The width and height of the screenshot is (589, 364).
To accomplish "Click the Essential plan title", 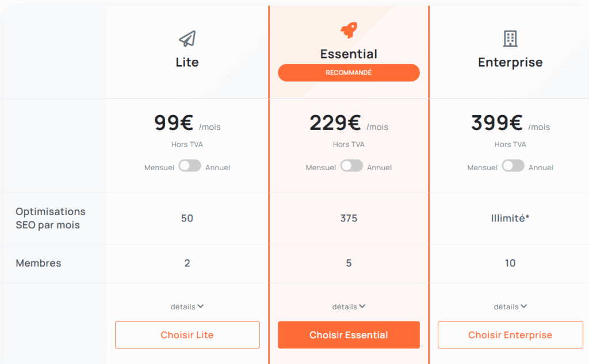I will 349,54.
